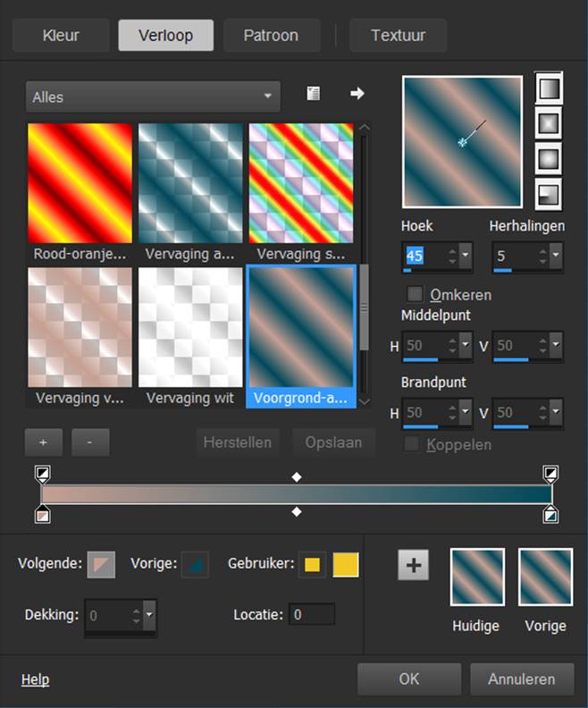The image size is (588, 708).
Task: Open the Hoek angle dropdown arrow
Action: 466,257
